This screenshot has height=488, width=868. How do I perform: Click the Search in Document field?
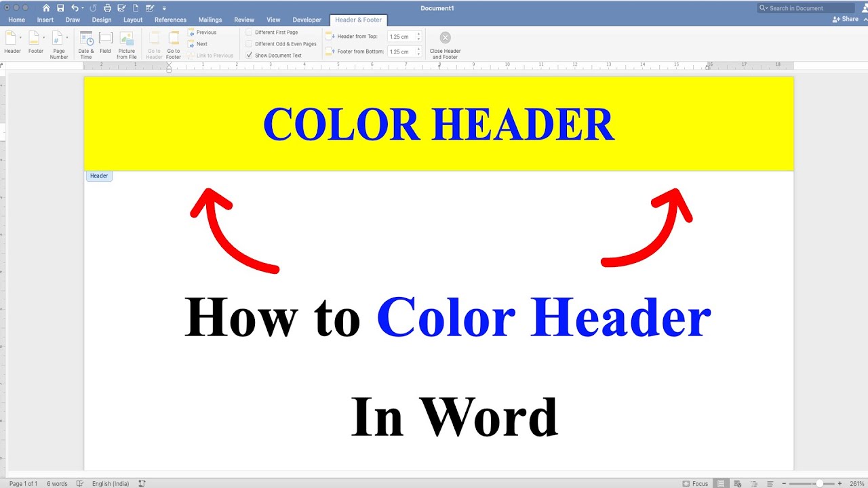806,8
